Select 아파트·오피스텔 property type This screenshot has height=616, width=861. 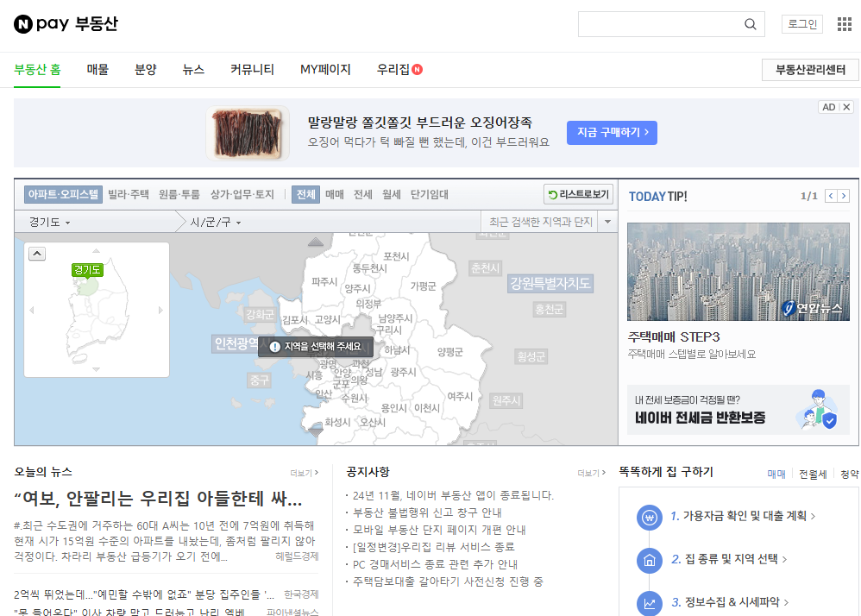(x=63, y=194)
